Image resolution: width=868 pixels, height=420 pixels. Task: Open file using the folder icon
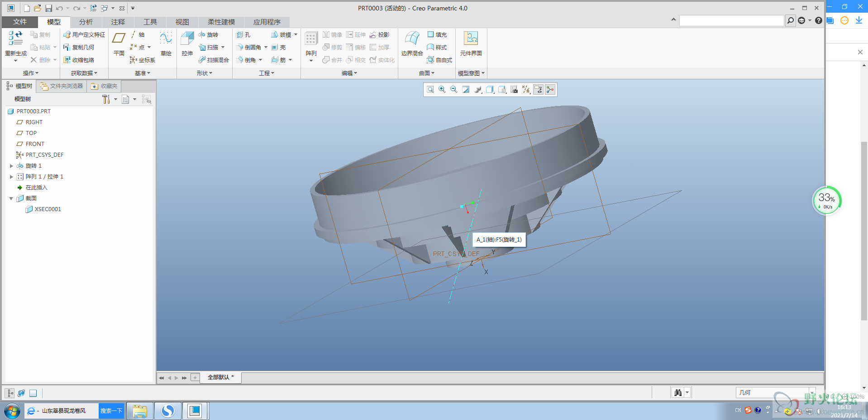click(x=38, y=8)
